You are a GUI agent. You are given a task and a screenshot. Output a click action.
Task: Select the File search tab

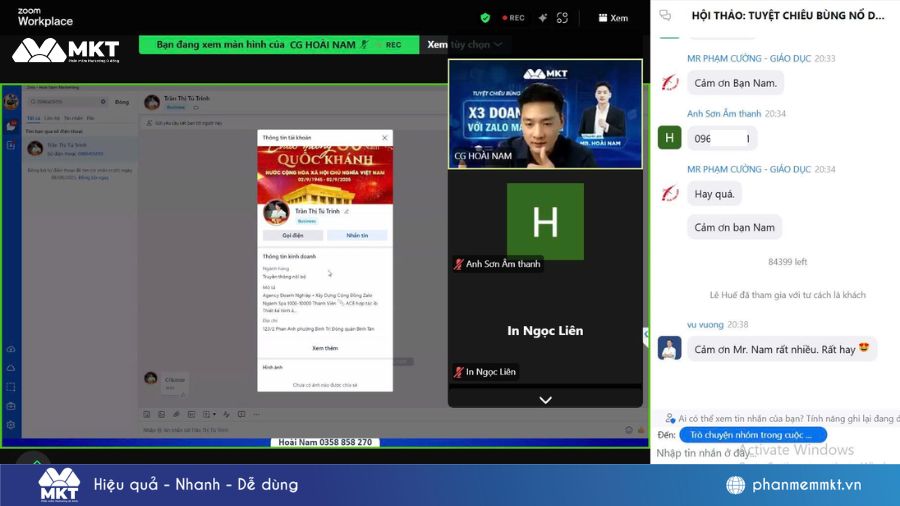(90, 118)
